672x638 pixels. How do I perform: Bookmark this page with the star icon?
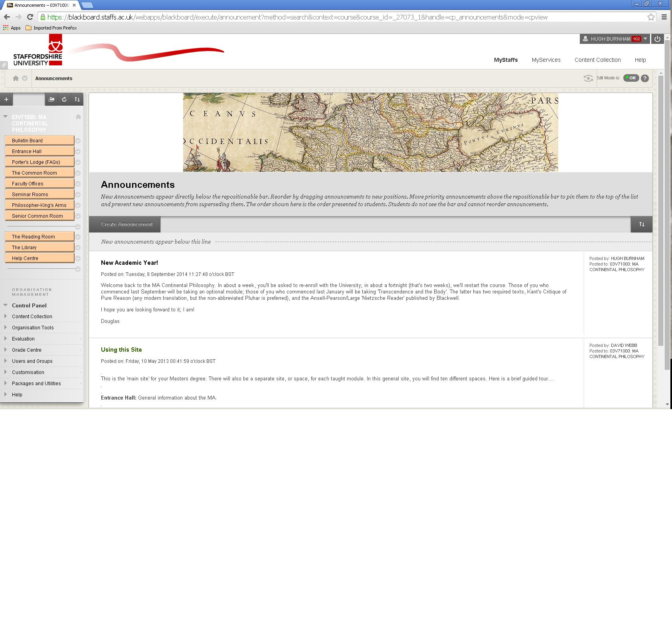pyautogui.click(x=651, y=17)
